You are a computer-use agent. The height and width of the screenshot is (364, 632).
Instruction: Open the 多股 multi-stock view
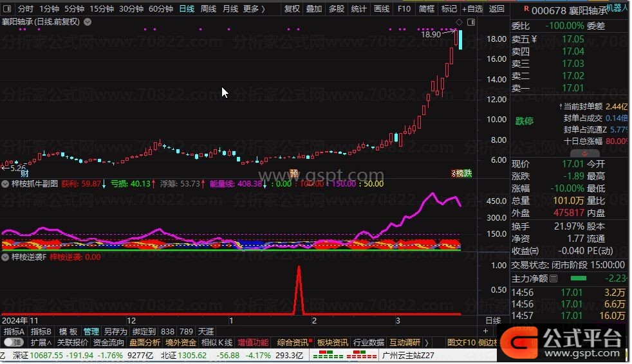[336, 8]
